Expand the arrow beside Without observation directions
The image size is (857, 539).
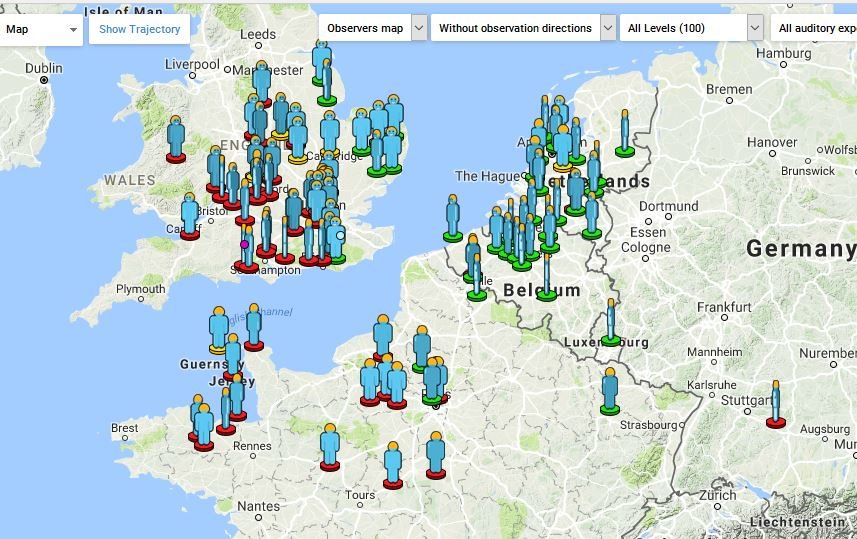[608, 28]
